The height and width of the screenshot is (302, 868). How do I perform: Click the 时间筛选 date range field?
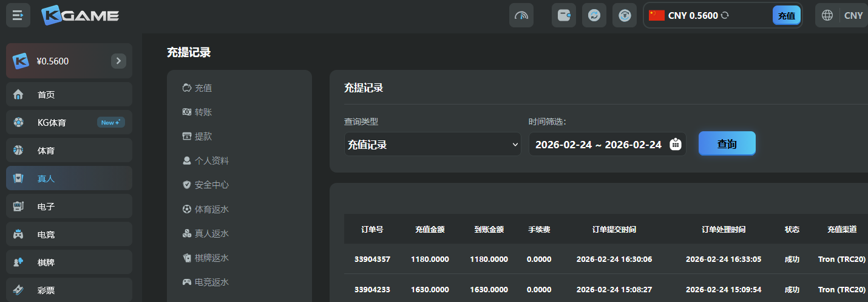(x=598, y=145)
